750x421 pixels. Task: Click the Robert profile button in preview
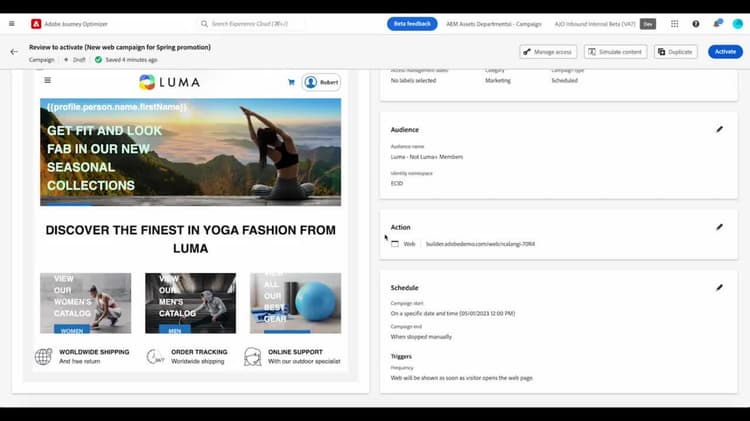click(x=321, y=82)
